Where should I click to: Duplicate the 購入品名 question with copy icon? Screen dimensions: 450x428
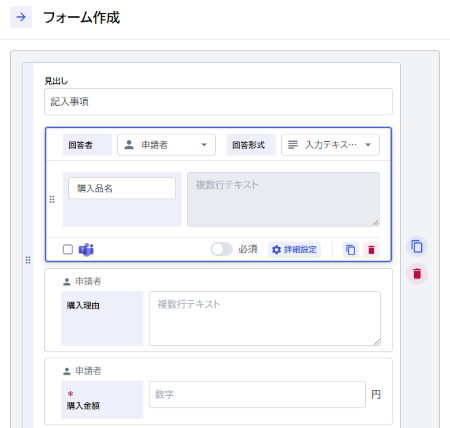tap(350, 250)
